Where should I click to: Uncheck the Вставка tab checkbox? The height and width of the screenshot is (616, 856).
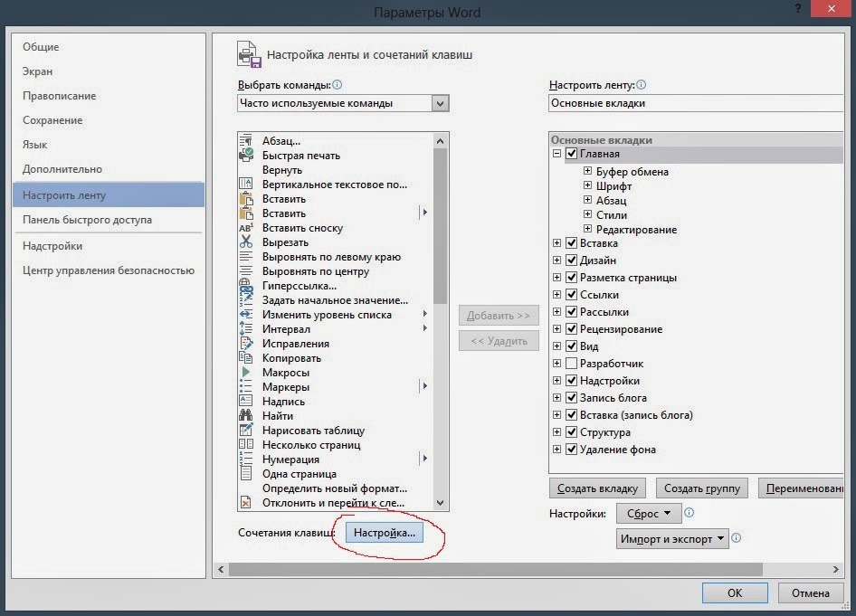(572, 242)
